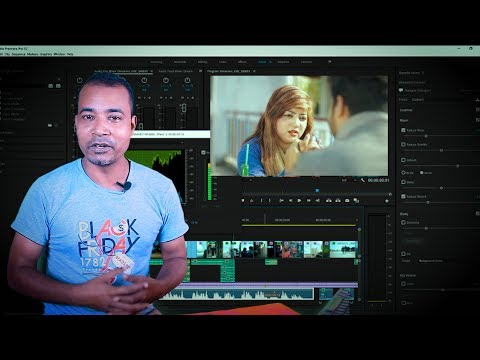Viewport: 480px width, 360px height.
Task: Collapse the Repair section
Action: [404, 120]
